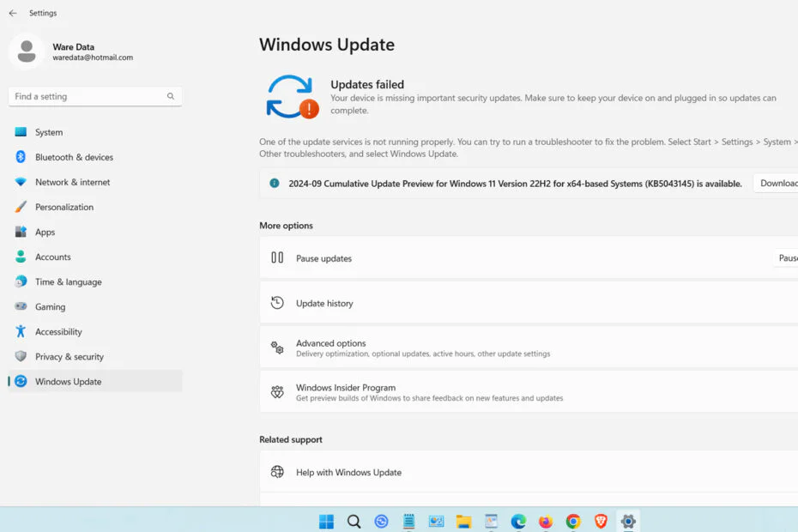Click the Bluetooth & devices icon

(x=21, y=157)
